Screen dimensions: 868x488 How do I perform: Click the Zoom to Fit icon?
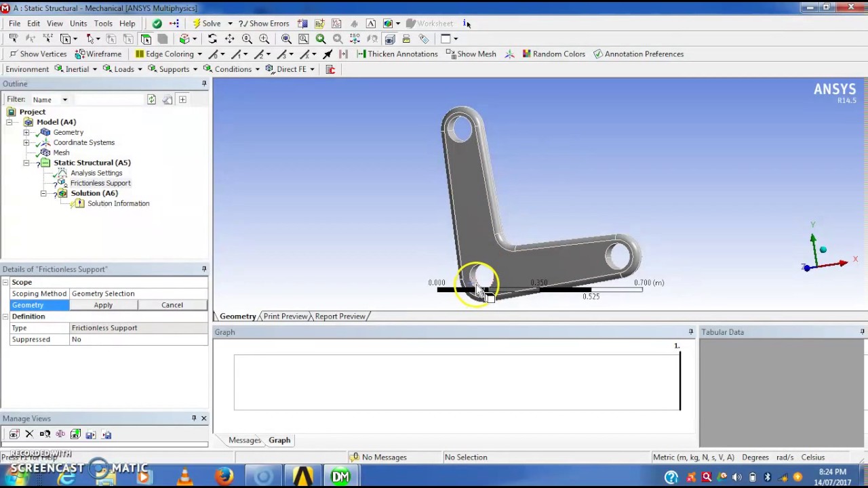286,39
